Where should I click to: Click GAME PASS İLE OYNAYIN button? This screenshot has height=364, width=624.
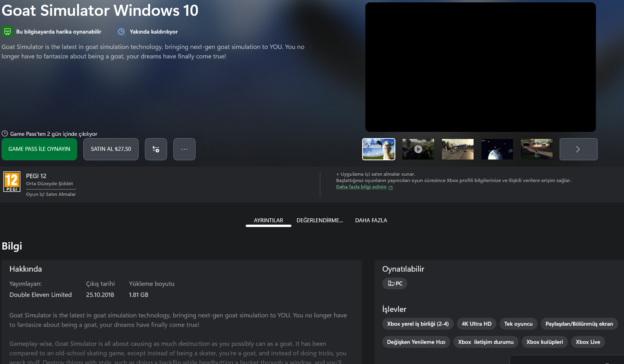[x=39, y=149]
